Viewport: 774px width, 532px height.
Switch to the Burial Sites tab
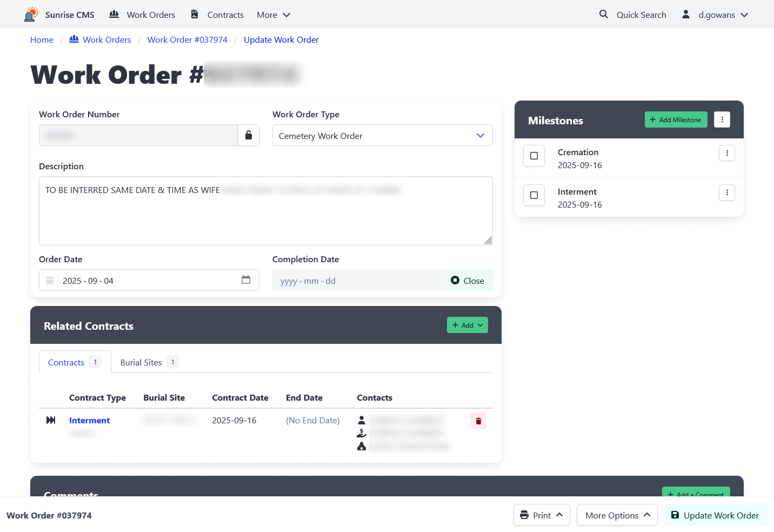point(149,362)
